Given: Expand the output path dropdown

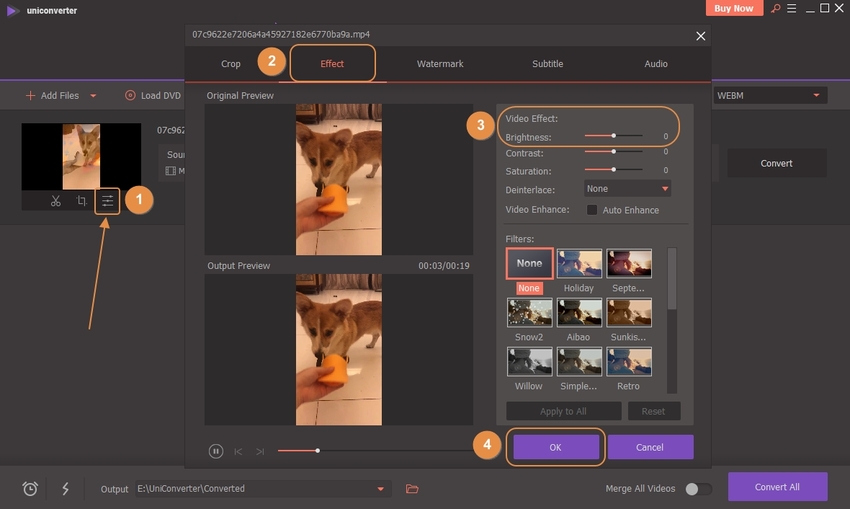Looking at the screenshot, I should pos(381,488).
